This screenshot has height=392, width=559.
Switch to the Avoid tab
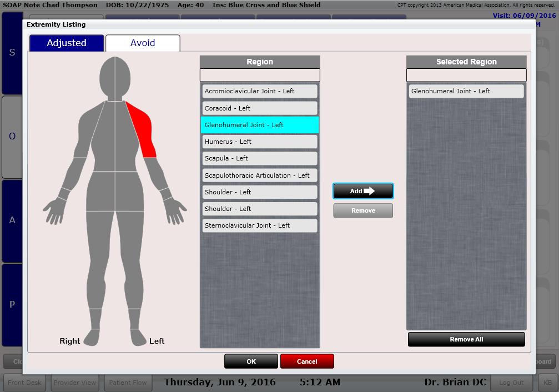(x=143, y=43)
